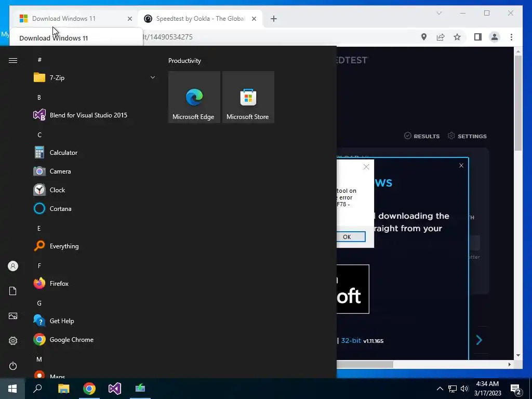Close the error dialog with X
This screenshot has height=399, width=532.
pos(366,167)
